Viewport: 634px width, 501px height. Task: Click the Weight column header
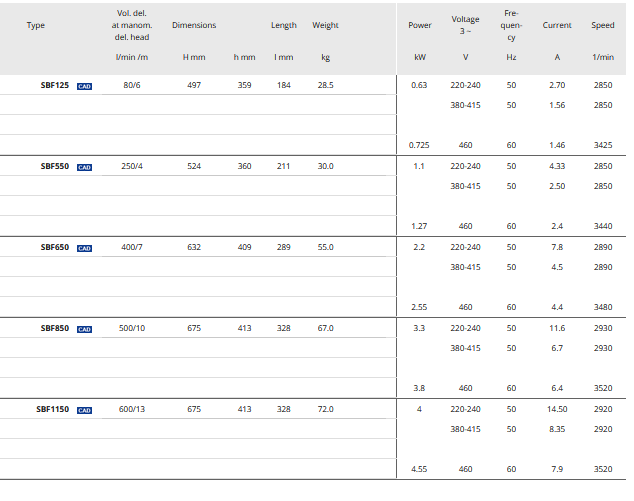(x=325, y=25)
